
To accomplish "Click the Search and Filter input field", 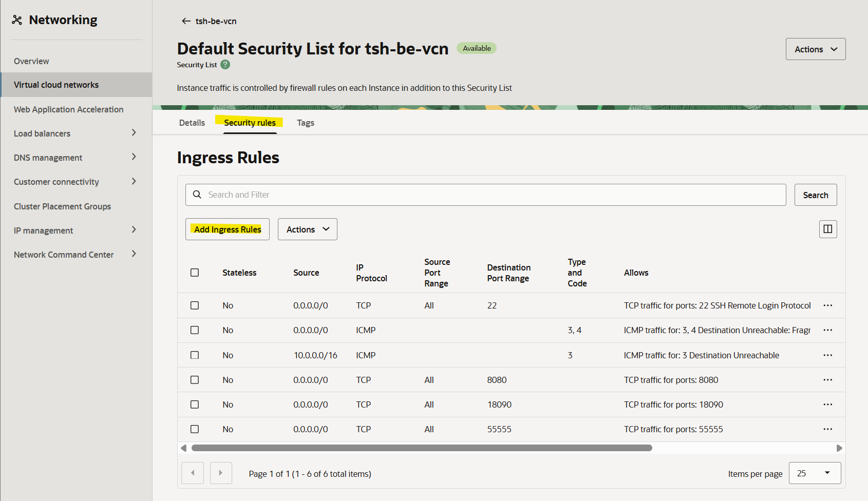I will point(485,195).
